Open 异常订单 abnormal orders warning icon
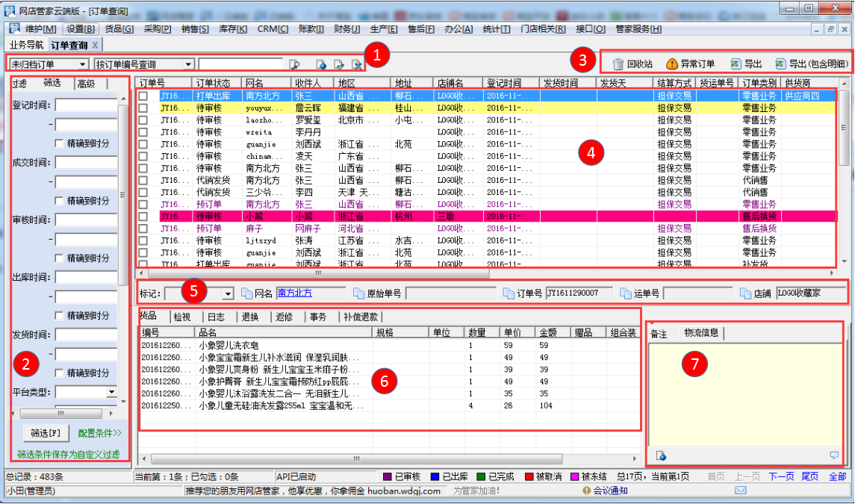Viewport: 855px width, 504px height. pos(690,64)
